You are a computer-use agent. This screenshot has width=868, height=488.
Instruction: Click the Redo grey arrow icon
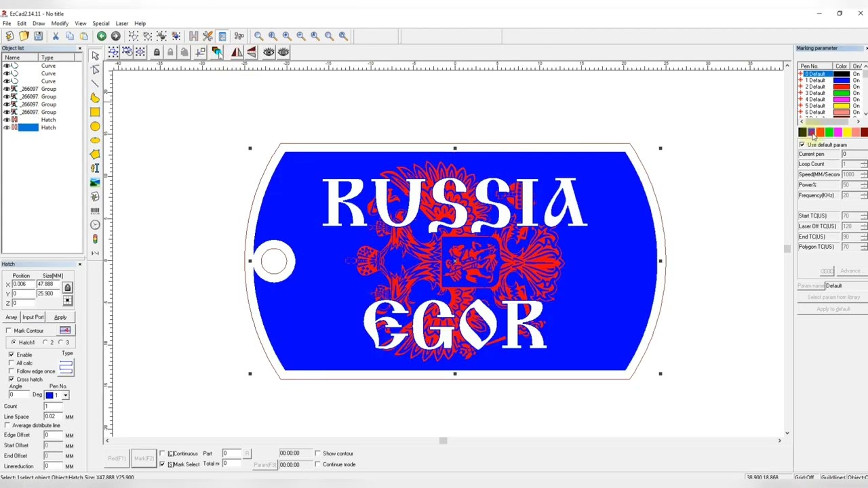tap(115, 36)
